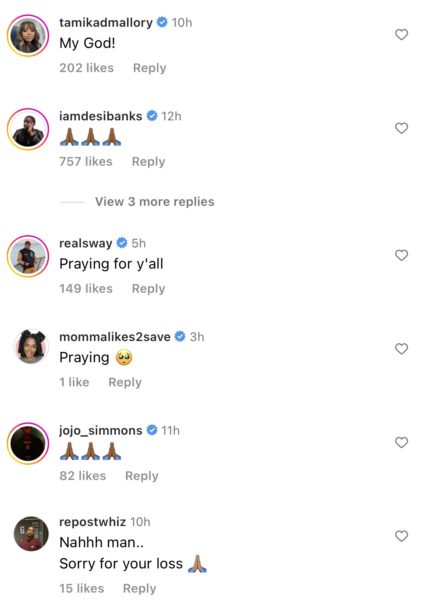Reply to mommalikes2save's comment

coord(125,382)
